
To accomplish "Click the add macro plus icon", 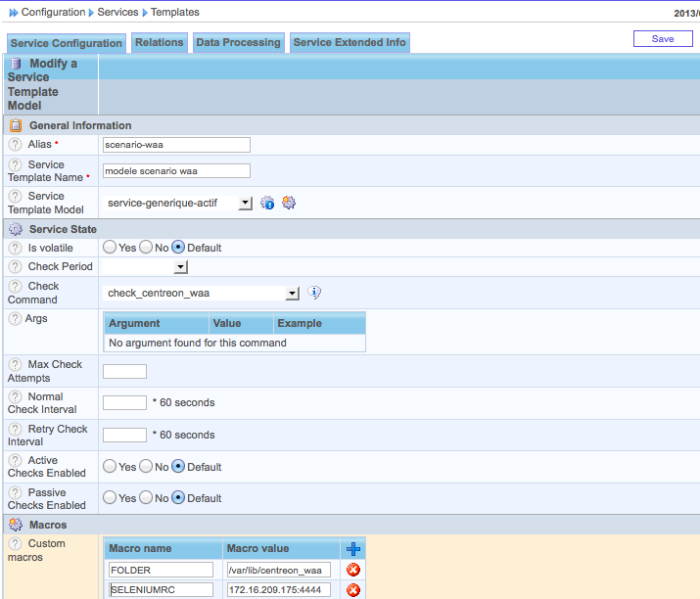I will click(353, 549).
